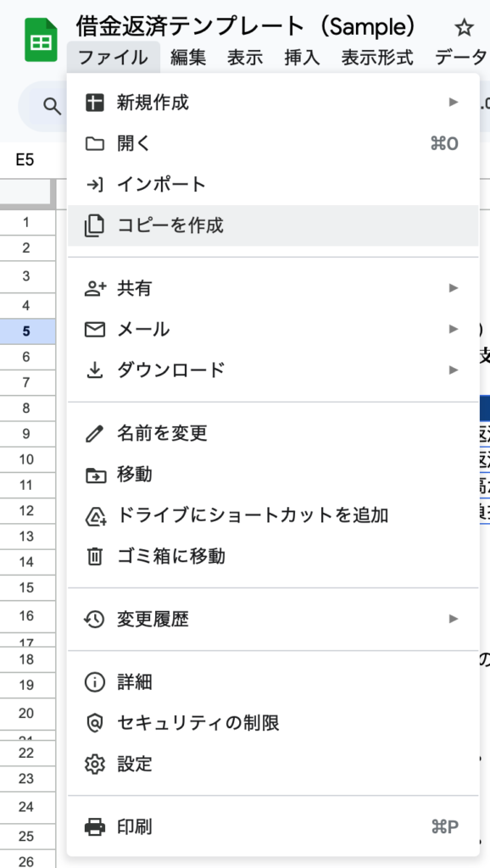
Task: Click the info icon beside 詳細
Action: [95, 682]
